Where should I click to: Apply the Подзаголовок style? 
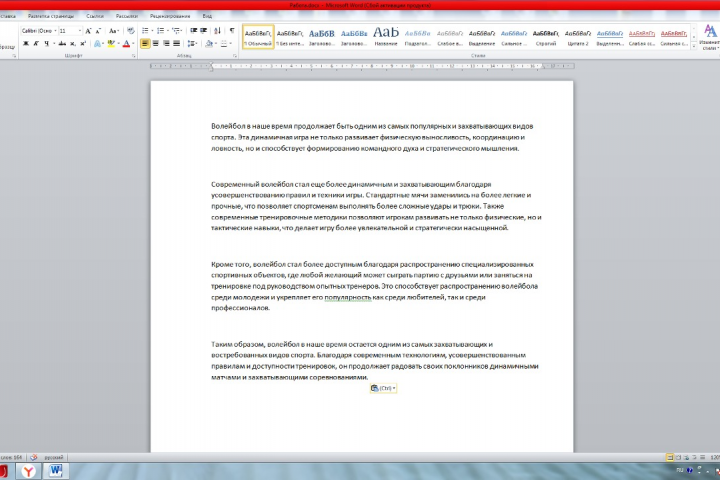click(x=417, y=37)
